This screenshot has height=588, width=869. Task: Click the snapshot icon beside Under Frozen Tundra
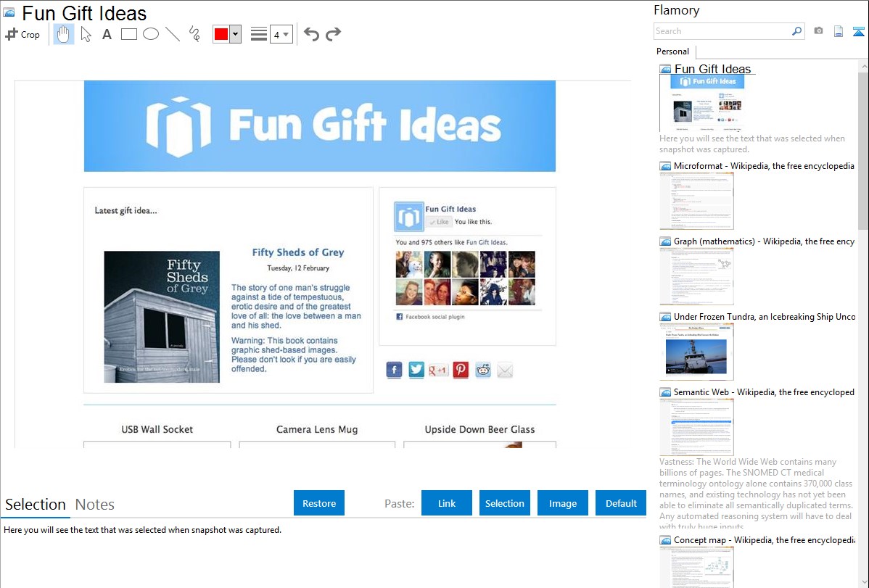pos(665,317)
